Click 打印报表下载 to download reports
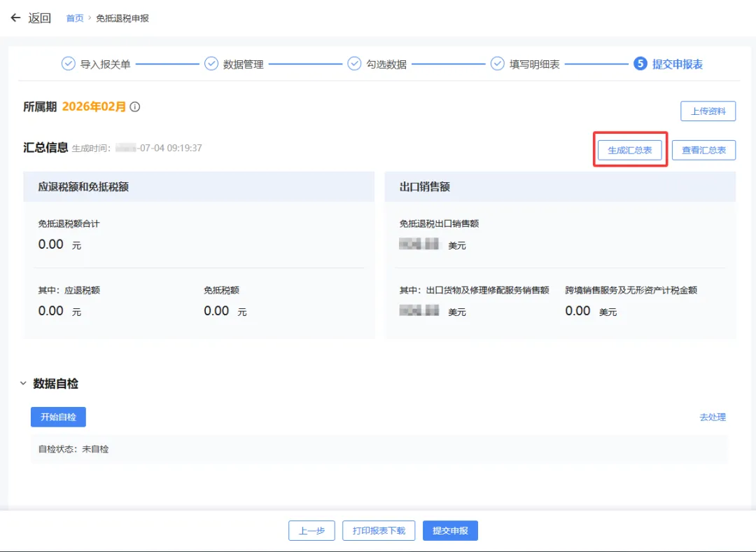Screen dimensions: 756x552 click(x=378, y=530)
